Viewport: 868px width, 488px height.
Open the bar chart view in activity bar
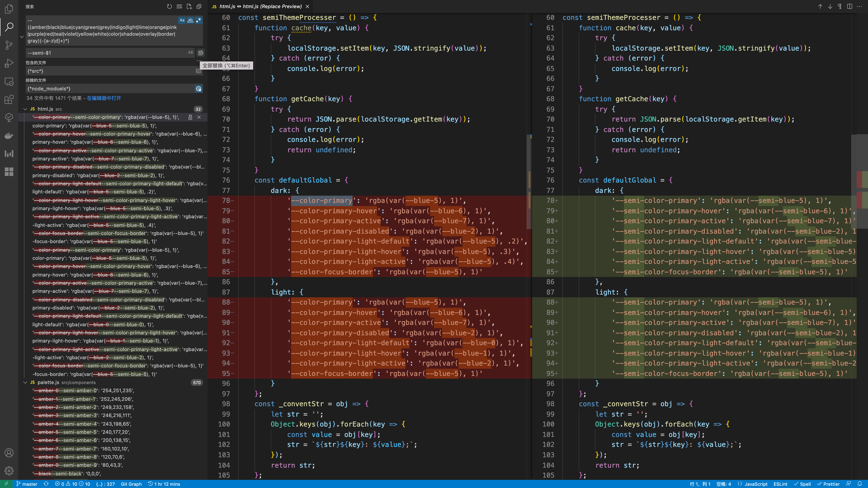(x=9, y=154)
